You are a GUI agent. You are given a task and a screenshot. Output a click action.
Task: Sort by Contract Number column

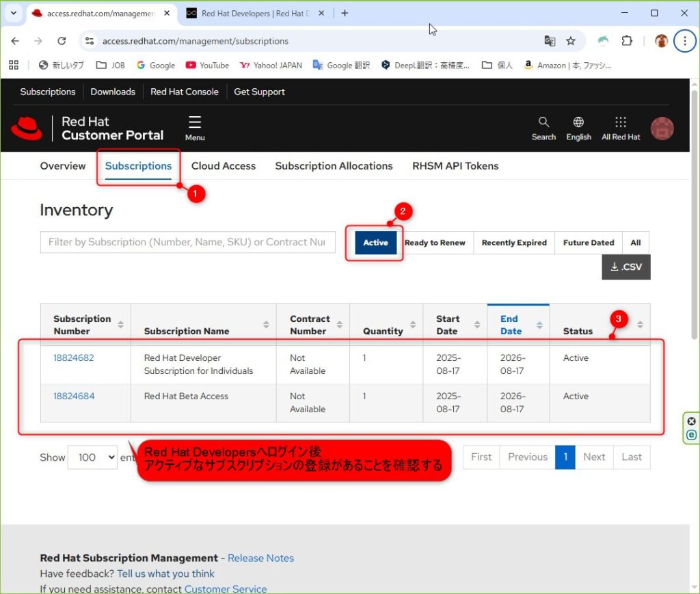point(340,325)
